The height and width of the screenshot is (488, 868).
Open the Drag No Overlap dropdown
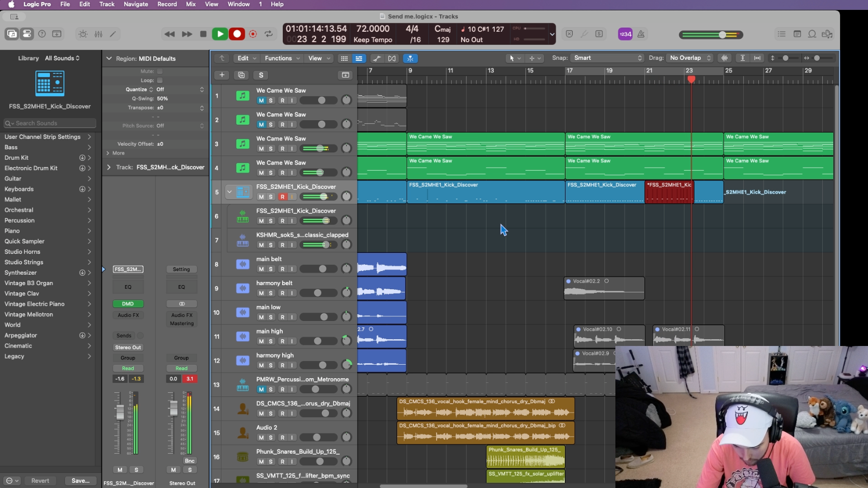690,58
